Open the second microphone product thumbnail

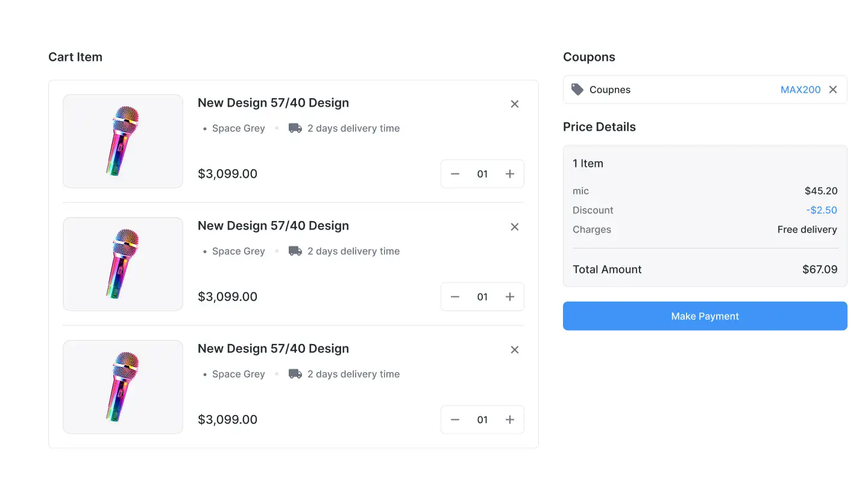tap(123, 264)
